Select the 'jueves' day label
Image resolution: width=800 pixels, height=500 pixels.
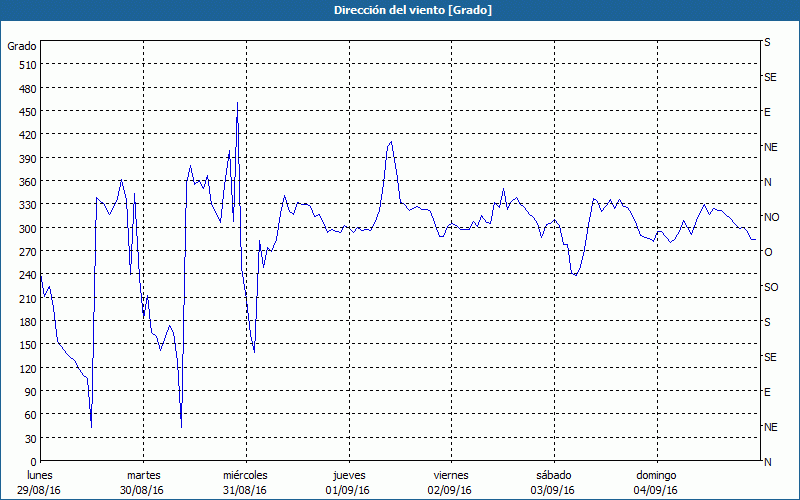pos(348,475)
